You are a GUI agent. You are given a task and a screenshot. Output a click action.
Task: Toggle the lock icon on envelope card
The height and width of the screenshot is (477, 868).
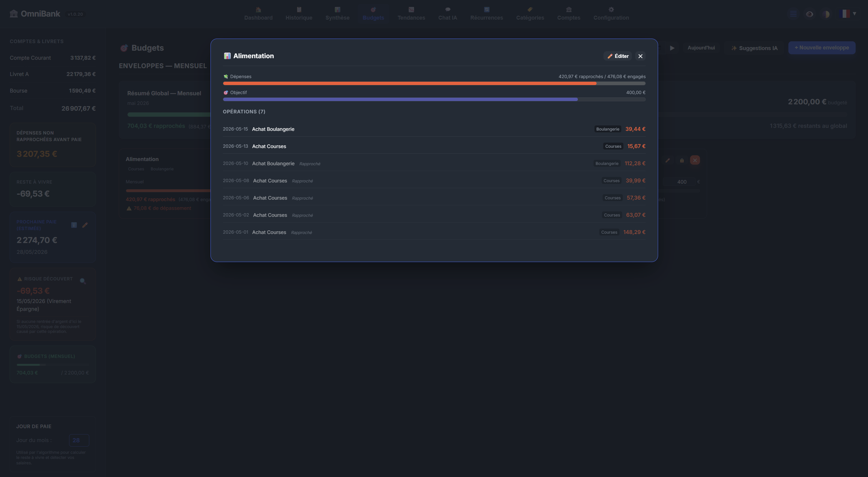point(682,160)
